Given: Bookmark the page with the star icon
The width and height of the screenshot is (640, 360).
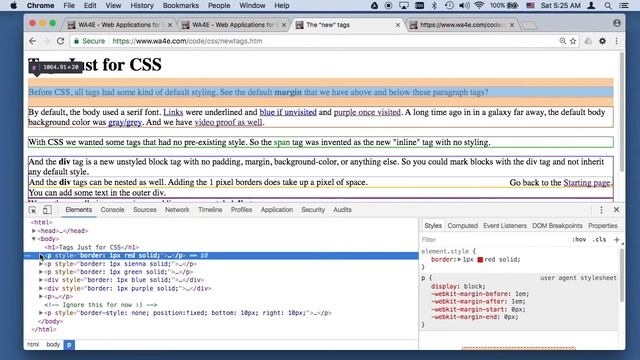Looking at the screenshot, I should pyautogui.click(x=573, y=41).
